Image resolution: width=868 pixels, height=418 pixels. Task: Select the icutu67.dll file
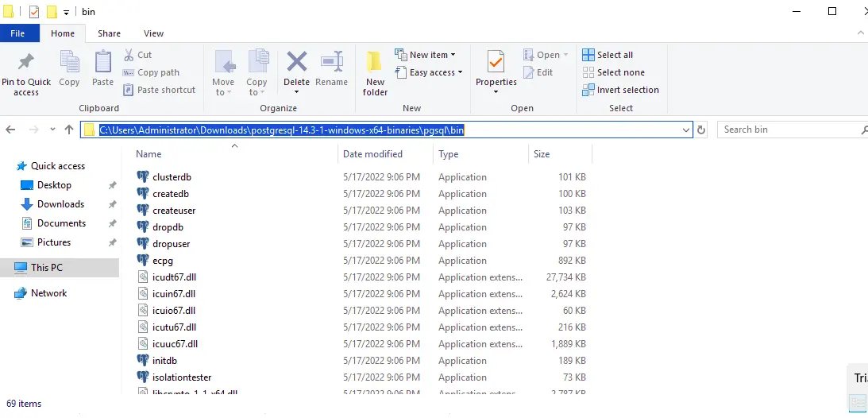(x=174, y=327)
